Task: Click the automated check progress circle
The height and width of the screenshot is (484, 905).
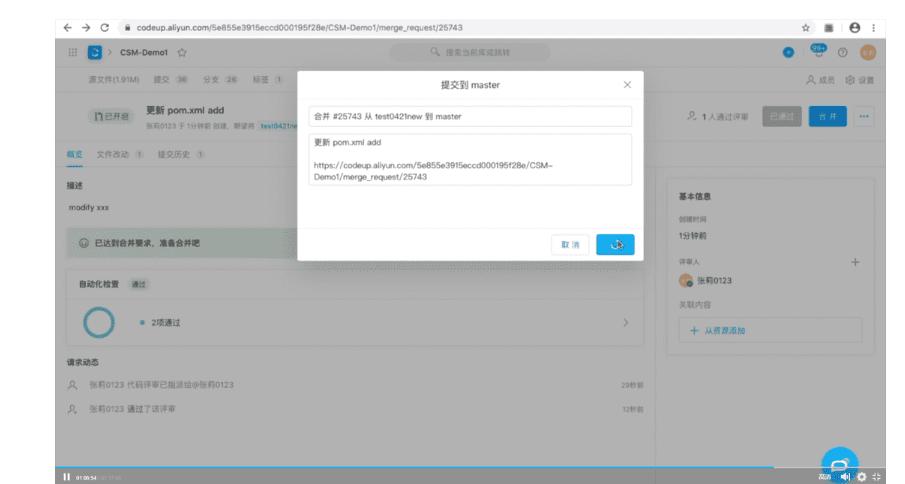Action: pyautogui.click(x=99, y=322)
